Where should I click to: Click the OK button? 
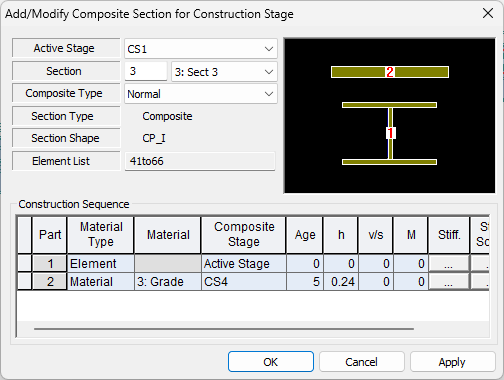271,362
